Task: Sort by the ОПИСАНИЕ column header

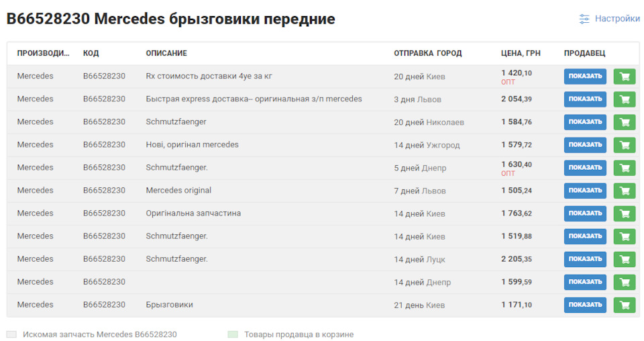Action: click(x=166, y=53)
